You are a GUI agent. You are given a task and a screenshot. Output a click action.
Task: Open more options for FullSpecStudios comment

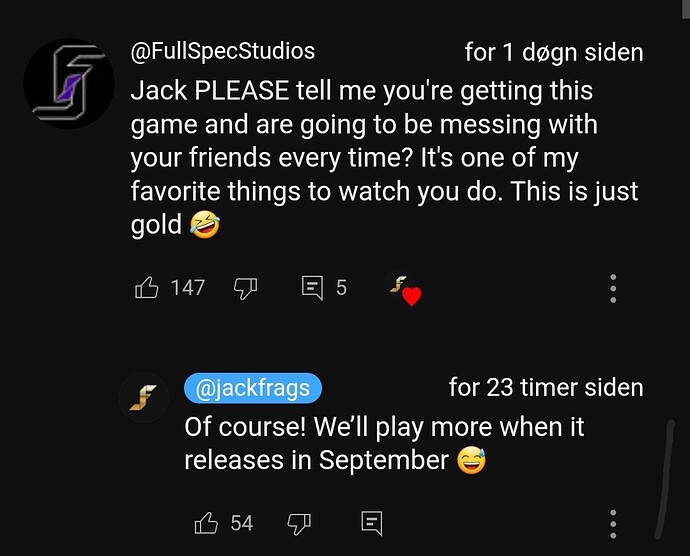[x=613, y=288]
